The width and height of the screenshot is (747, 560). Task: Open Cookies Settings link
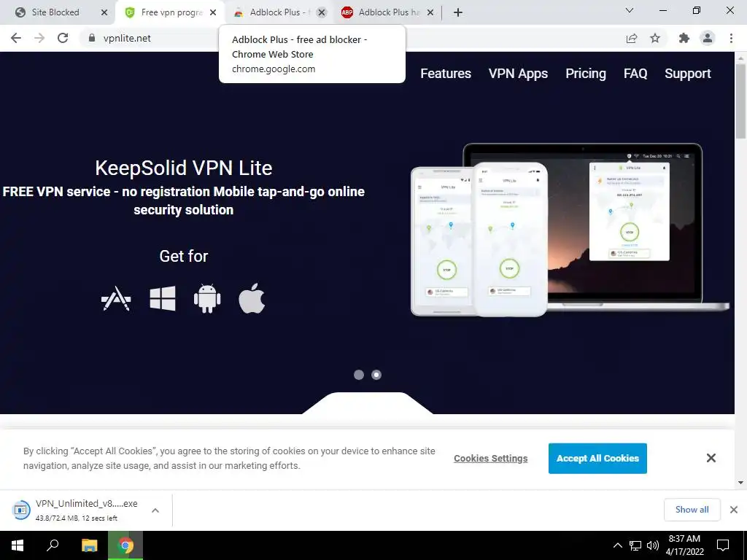pyautogui.click(x=491, y=458)
